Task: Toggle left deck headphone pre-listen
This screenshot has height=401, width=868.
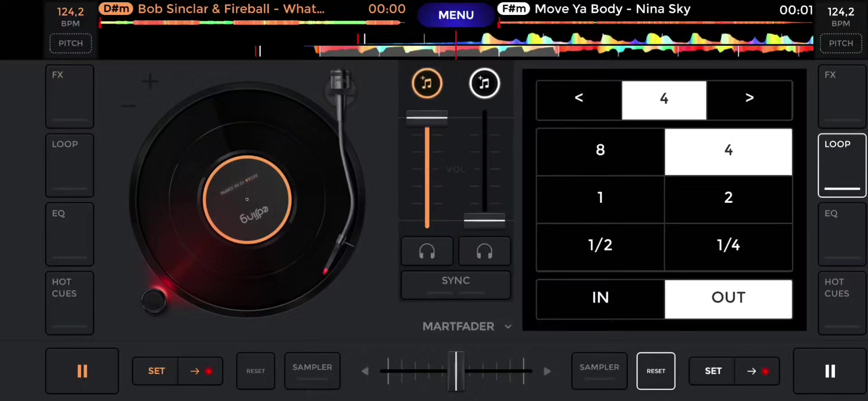Action: pyautogui.click(x=427, y=251)
